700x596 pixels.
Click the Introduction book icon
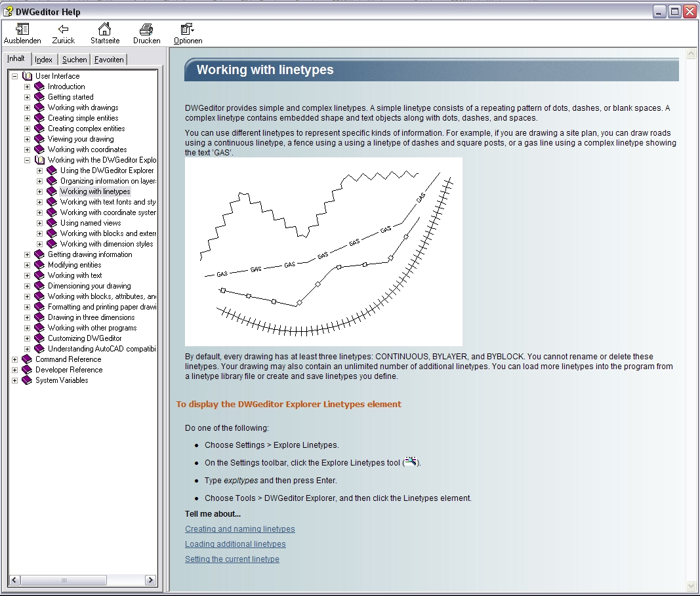40,87
